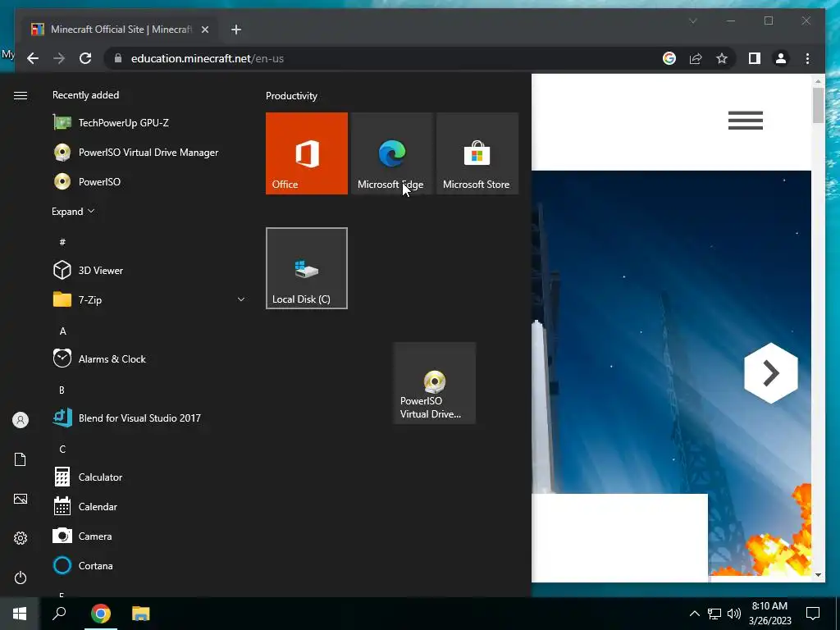
Task: Open Chrome tab search dropdown
Action: [x=692, y=21]
